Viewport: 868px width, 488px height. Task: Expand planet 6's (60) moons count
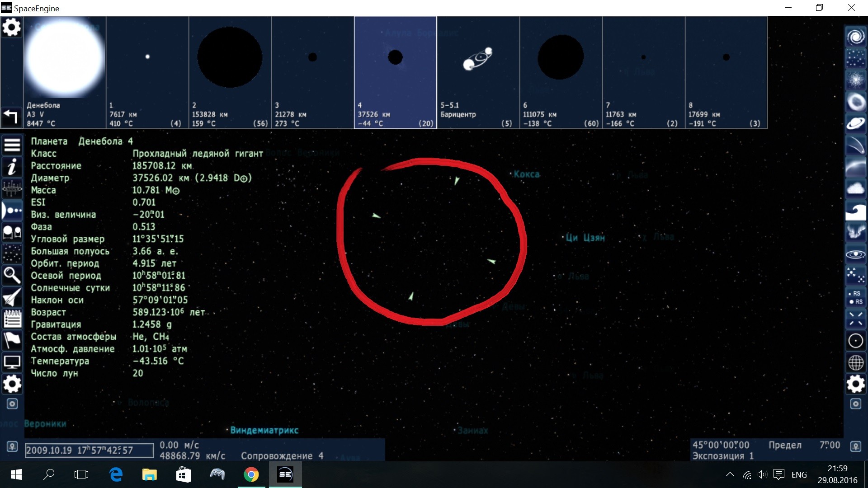point(591,123)
